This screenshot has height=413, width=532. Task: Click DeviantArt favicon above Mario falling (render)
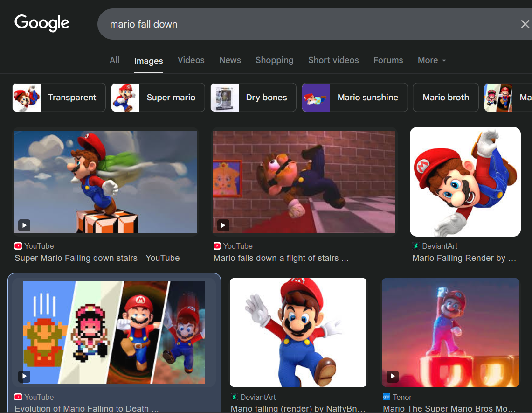click(x=234, y=397)
